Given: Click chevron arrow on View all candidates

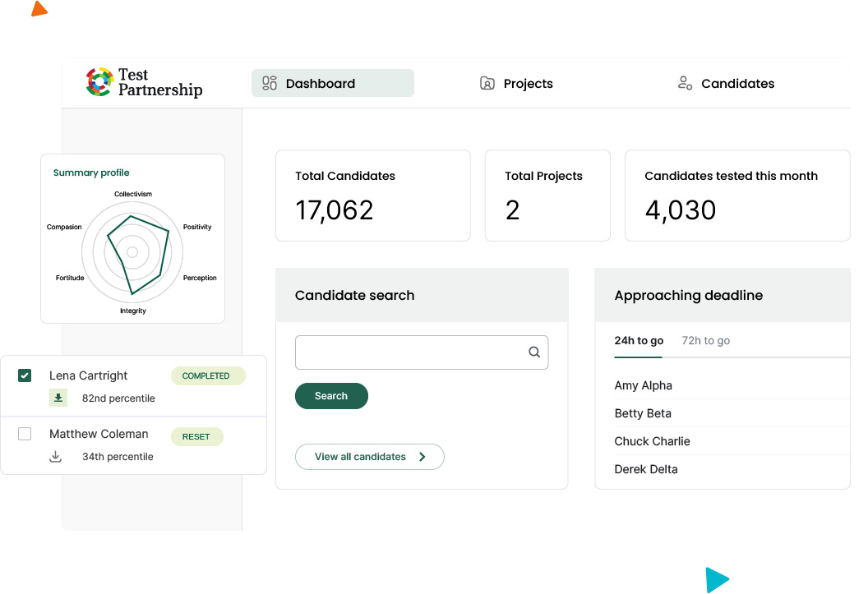Looking at the screenshot, I should click(x=422, y=457).
